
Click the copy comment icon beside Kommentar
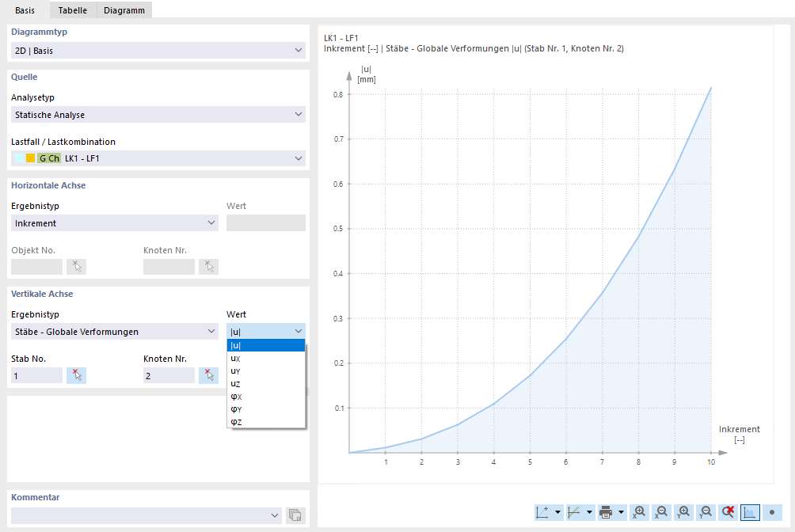click(295, 515)
